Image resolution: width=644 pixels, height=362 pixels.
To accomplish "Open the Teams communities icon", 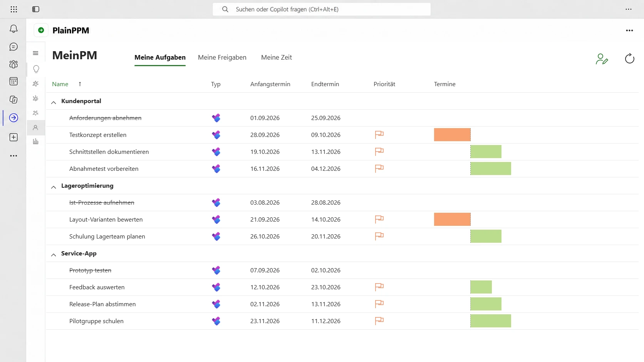I will coord(13,64).
